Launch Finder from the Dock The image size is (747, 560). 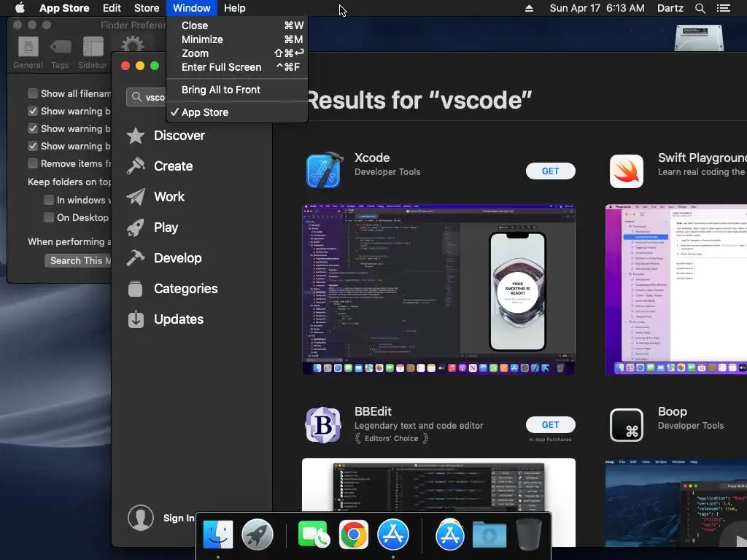[x=218, y=534]
